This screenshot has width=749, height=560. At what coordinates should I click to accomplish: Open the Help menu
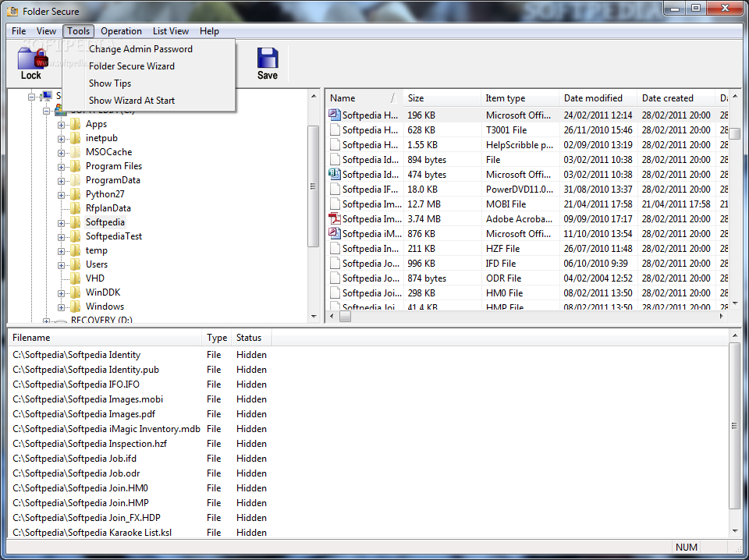point(209,31)
